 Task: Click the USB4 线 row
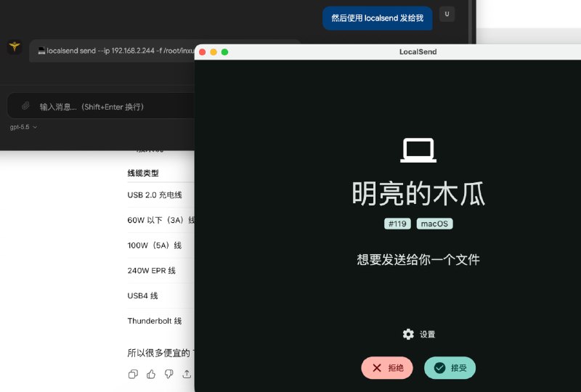[161, 295]
